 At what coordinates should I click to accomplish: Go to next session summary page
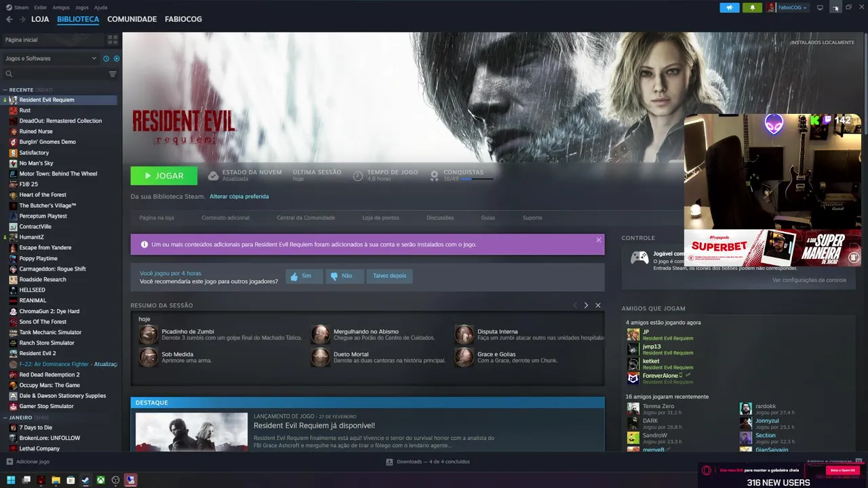586,306
